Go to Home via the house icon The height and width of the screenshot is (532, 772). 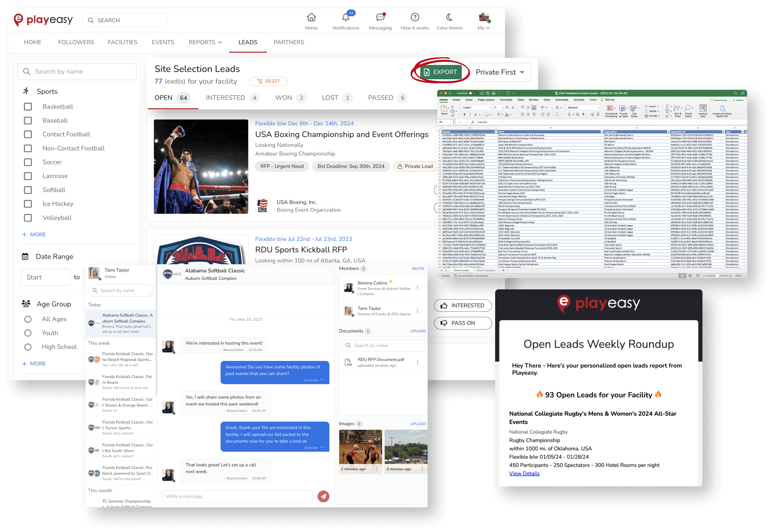(311, 17)
